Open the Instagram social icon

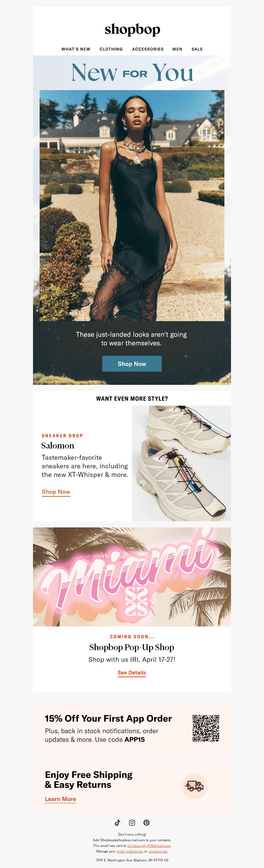132,822
